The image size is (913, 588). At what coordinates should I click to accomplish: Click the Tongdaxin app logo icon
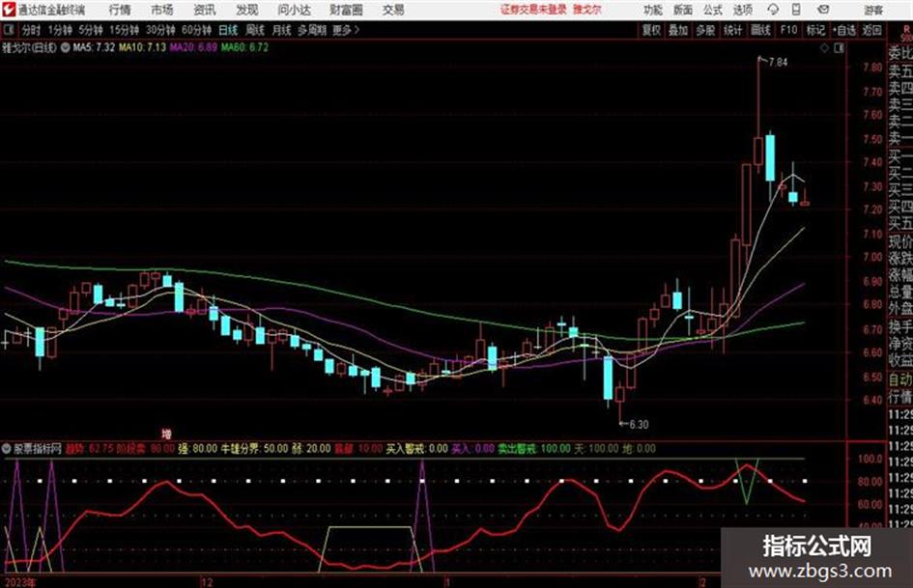[x=10, y=10]
